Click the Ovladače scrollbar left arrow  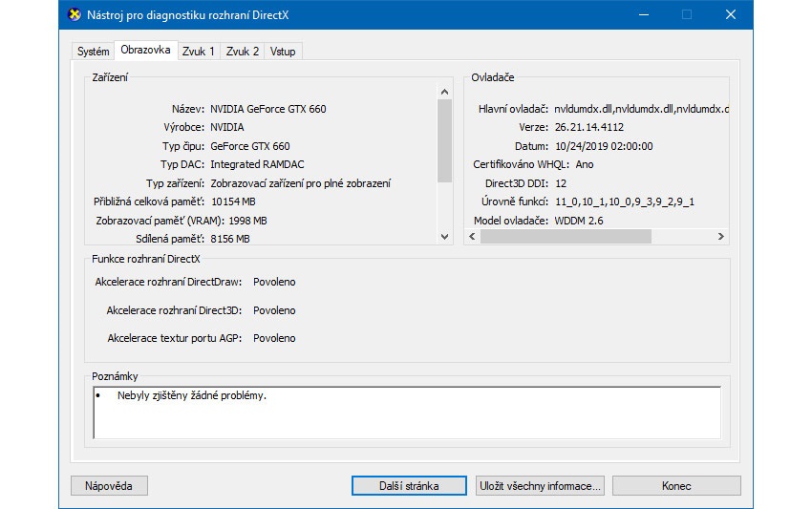point(472,237)
